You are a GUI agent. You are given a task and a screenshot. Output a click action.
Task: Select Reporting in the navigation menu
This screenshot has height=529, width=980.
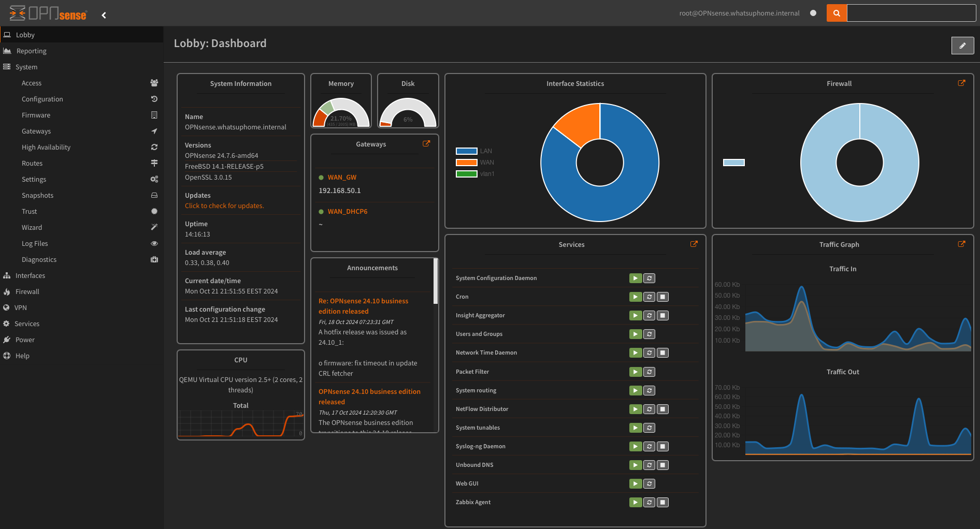pos(32,51)
